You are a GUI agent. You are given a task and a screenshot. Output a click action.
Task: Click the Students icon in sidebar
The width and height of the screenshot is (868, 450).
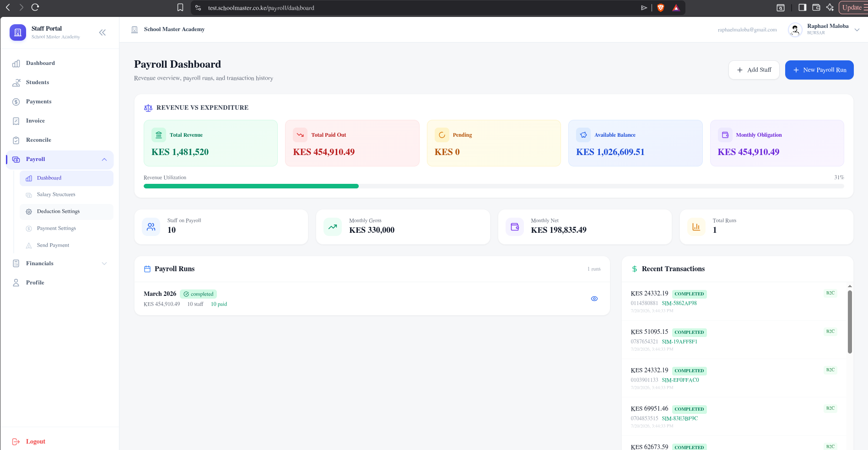tap(16, 83)
